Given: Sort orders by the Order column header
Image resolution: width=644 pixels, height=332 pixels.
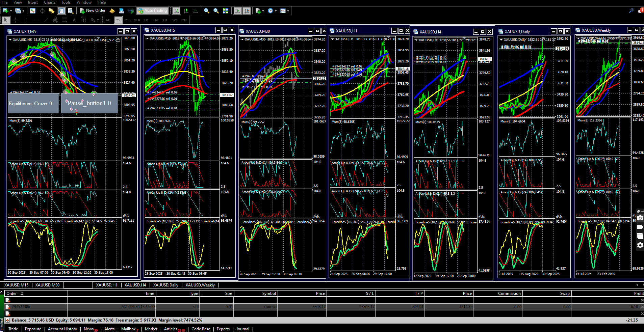Looking at the screenshot, I should pos(11,294).
